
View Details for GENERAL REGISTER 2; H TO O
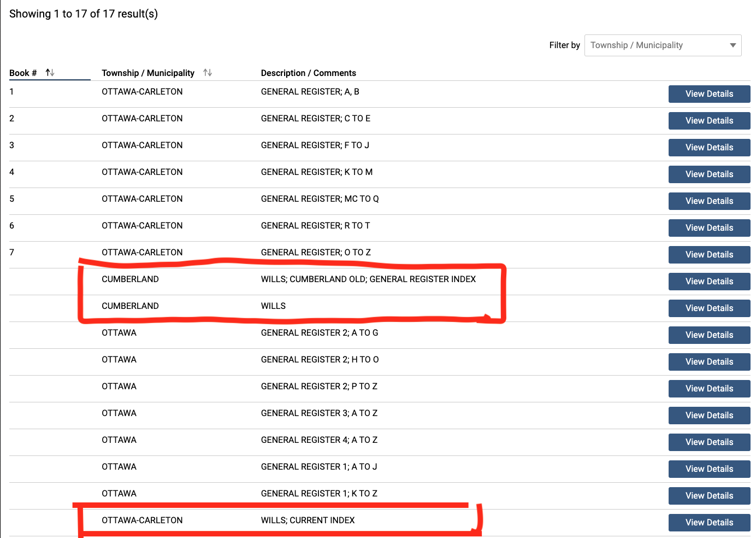click(709, 362)
